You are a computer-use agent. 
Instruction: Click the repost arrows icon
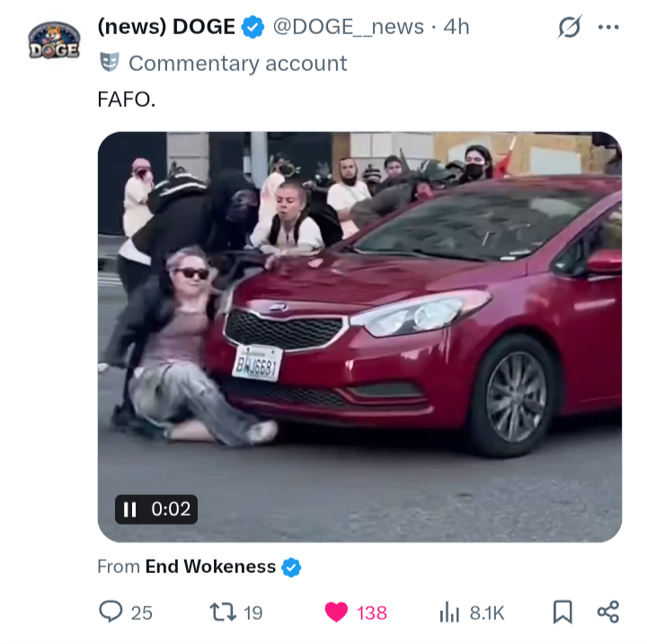[223, 612]
